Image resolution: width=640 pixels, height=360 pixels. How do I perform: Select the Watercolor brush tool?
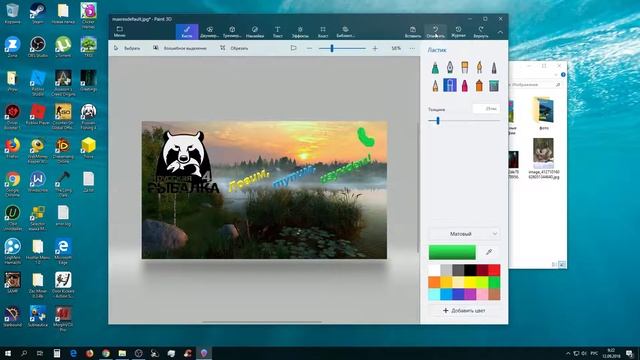point(479,67)
